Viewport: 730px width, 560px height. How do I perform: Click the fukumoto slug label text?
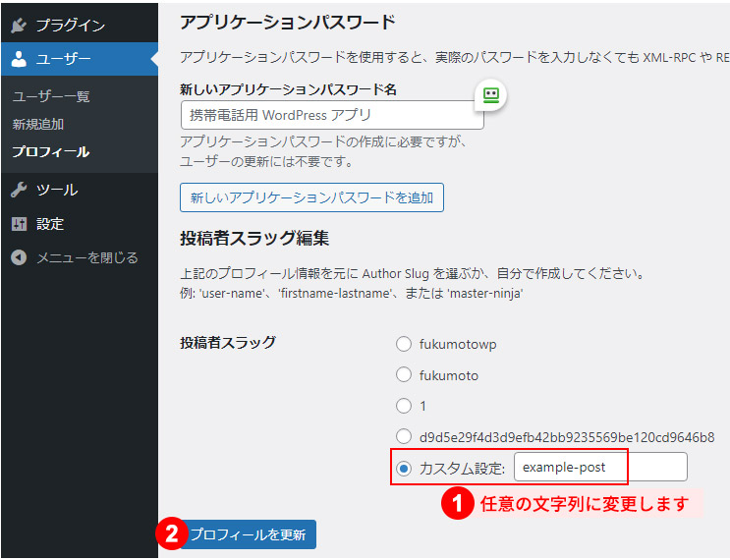449,375
